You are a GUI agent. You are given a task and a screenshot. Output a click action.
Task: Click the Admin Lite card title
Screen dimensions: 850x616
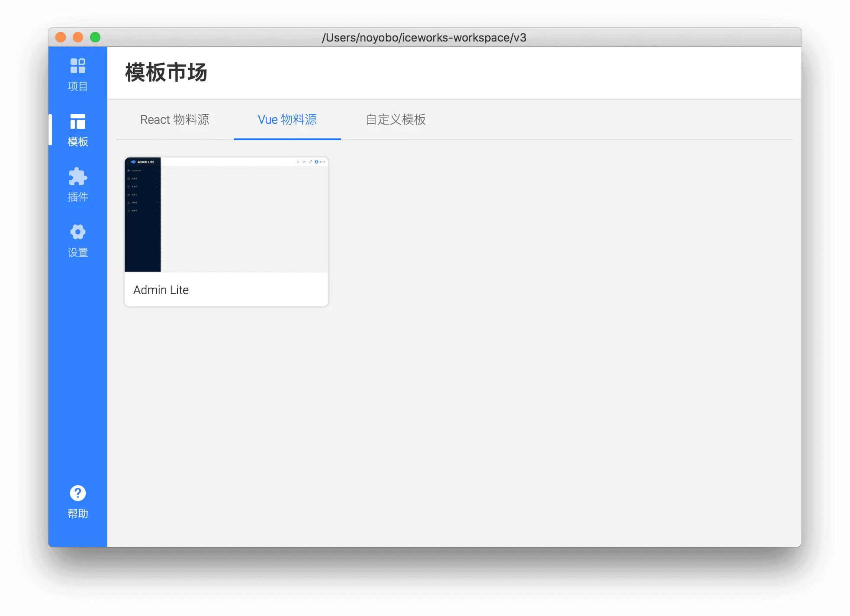161,290
